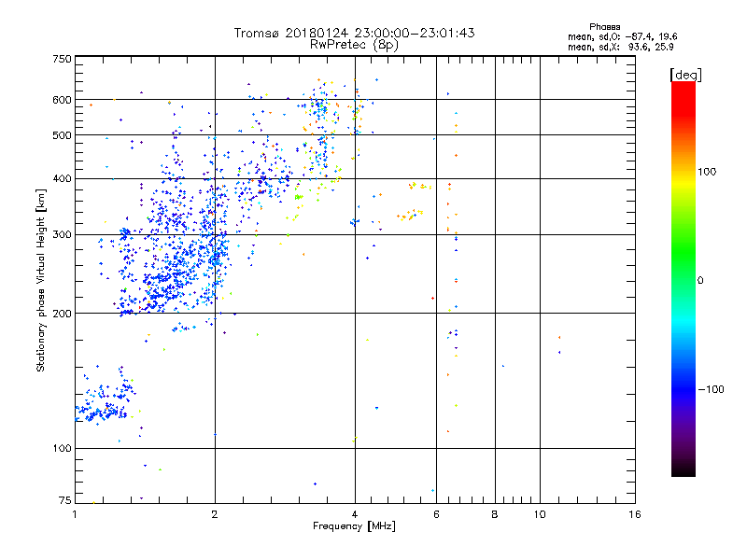Screen dimensions: 747x560
Task: Click the '100' colorbar tick label
Action: 707,172
